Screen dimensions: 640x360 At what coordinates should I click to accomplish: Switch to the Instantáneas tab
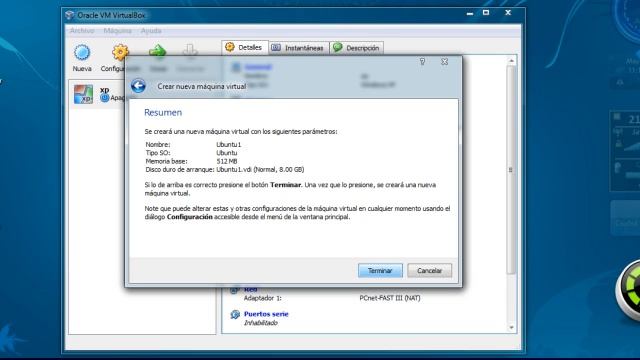(x=299, y=48)
